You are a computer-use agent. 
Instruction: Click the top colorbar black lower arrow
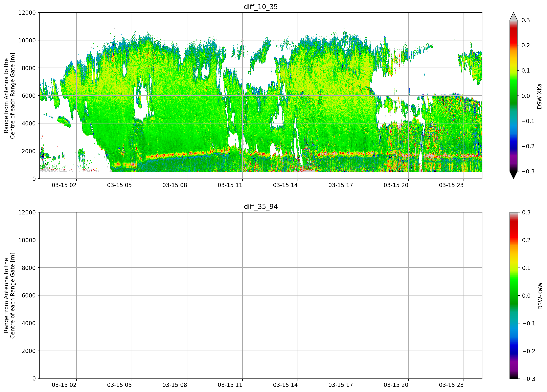pos(513,175)
